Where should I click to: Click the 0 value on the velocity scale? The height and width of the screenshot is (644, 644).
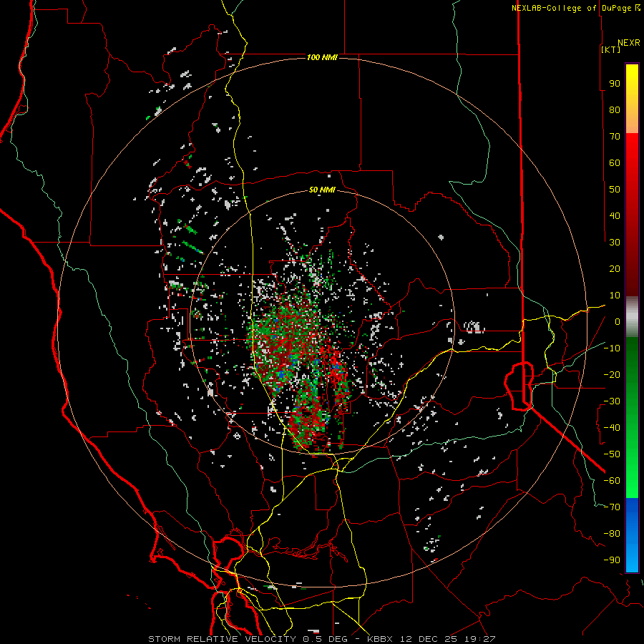(618, 321)
